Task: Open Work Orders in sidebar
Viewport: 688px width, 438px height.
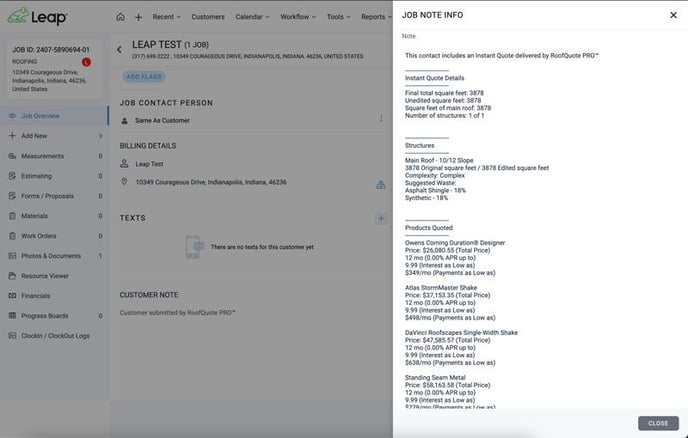Action: pyautogui.click(x=54, y=236)
